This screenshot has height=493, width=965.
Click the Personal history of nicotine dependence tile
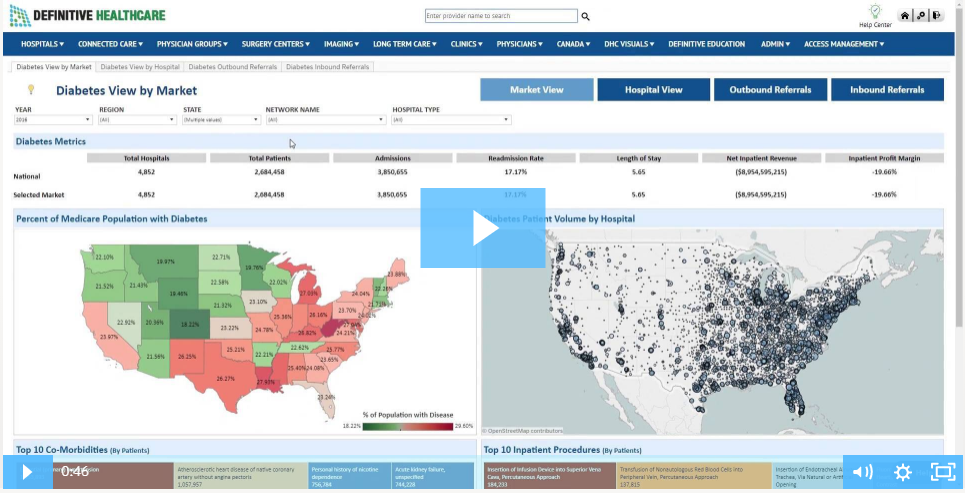coord(350,476)
